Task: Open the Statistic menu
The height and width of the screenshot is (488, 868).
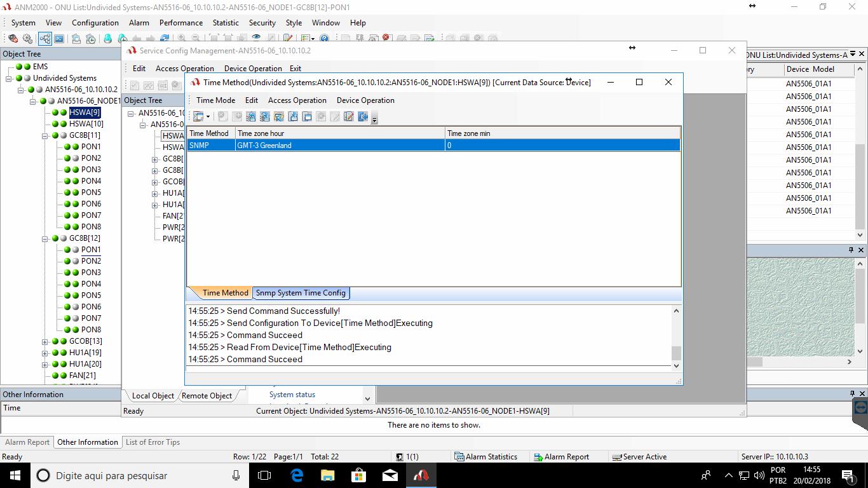Action: [226, 23]
